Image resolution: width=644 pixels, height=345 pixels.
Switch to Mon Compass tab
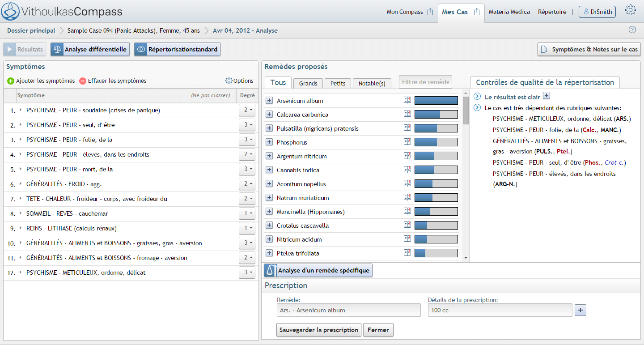405,12
